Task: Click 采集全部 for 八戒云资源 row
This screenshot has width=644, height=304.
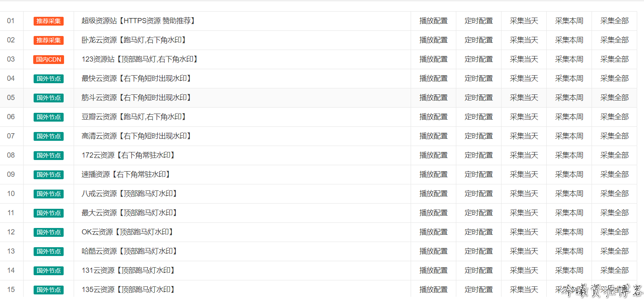Action: pos(614,194)
